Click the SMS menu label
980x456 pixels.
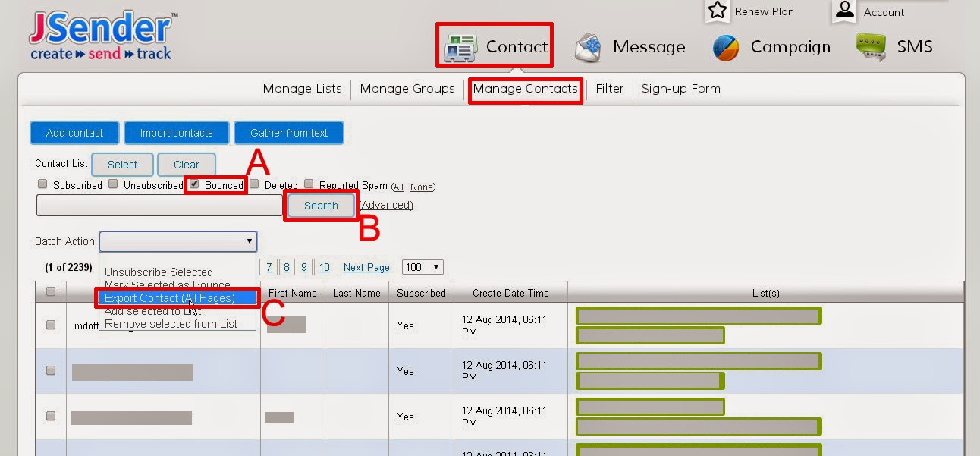(x=915, y=47)
